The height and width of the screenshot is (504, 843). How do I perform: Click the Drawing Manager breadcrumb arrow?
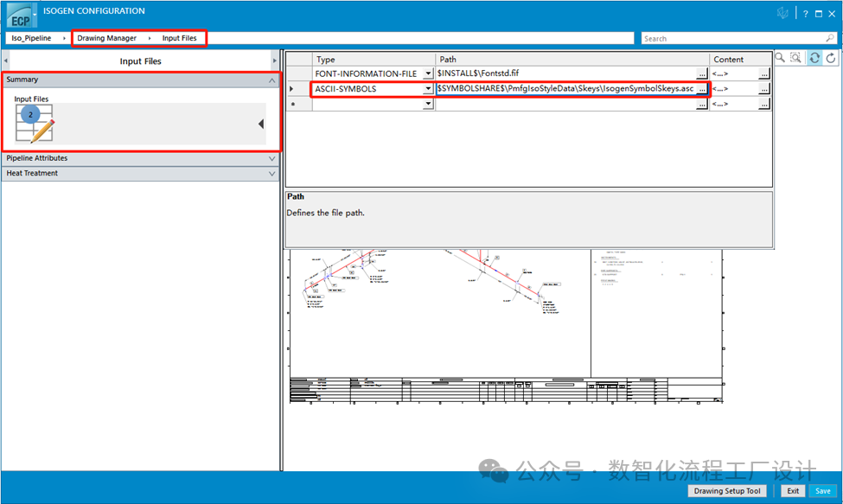[x=150, y=38]
